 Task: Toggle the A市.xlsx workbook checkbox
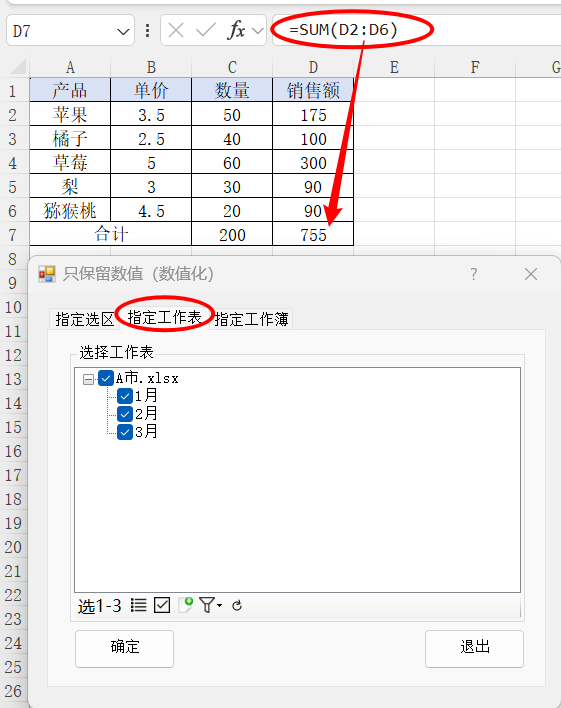pos(106,378)
